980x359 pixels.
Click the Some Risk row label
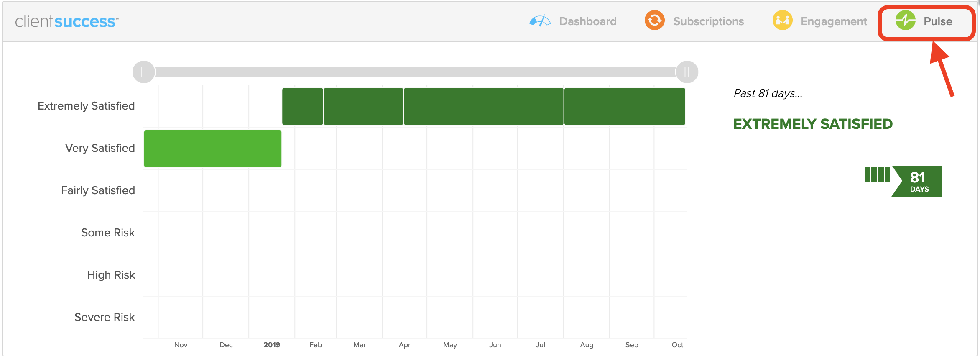(x=108, y=233)
